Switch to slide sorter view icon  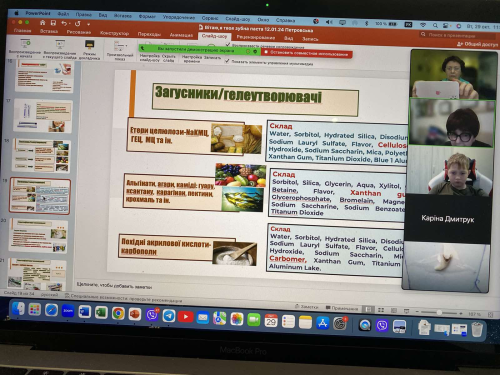click(x=381, y=310)
